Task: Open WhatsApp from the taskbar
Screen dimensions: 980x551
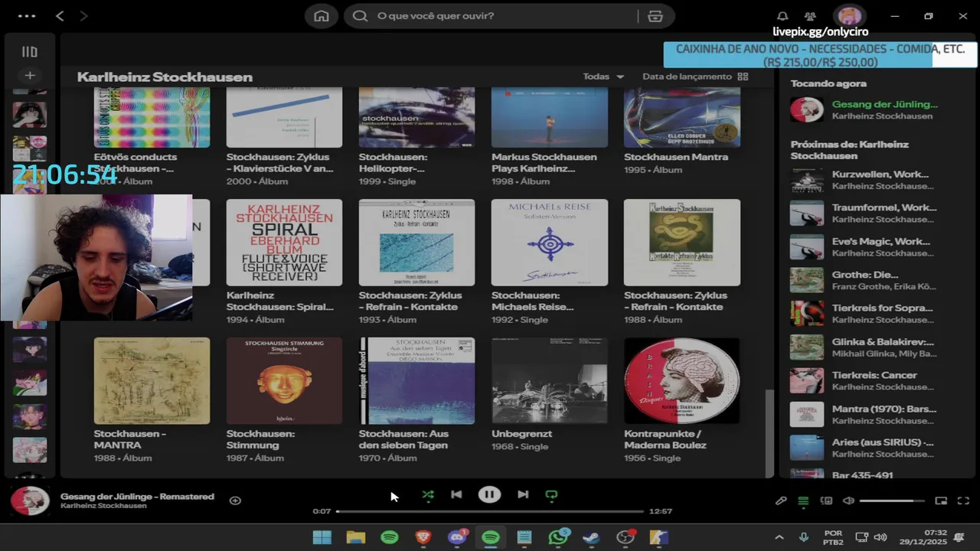Action: (558, 537)
